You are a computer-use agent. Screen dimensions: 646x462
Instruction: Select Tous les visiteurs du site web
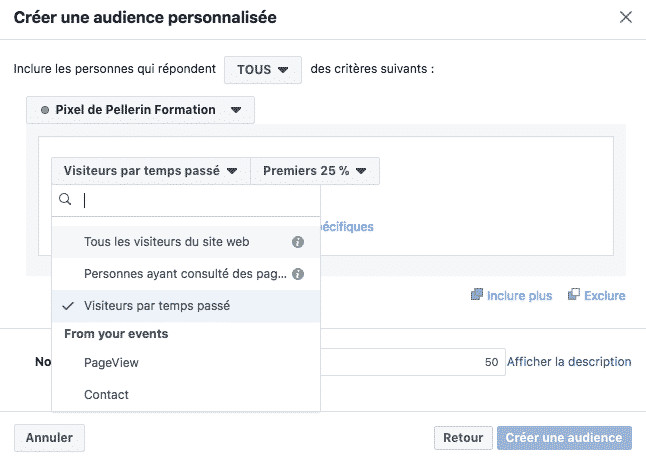point(167,242)
